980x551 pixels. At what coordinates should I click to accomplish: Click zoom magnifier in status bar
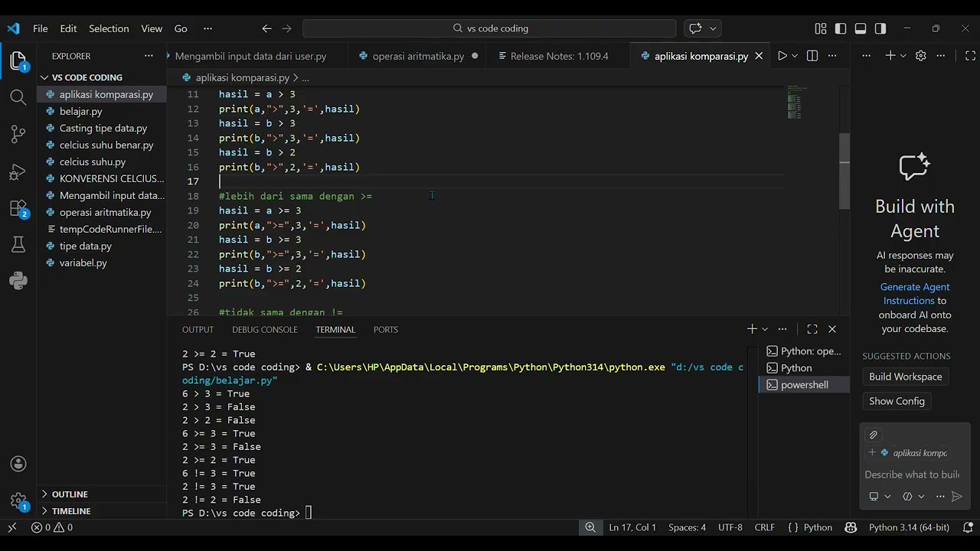click(x=590, y=527)
